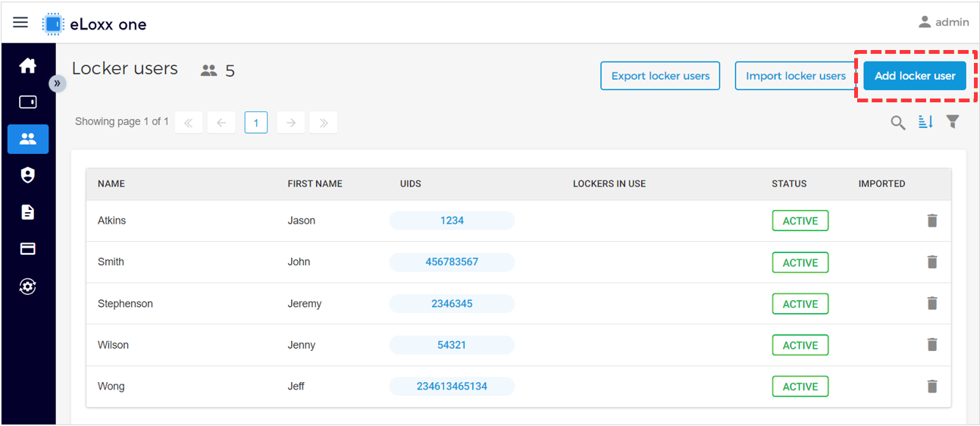Open UID 2346345 chip
The height and width of the screenshot is (426, 980).
click(x=452, y=303)
